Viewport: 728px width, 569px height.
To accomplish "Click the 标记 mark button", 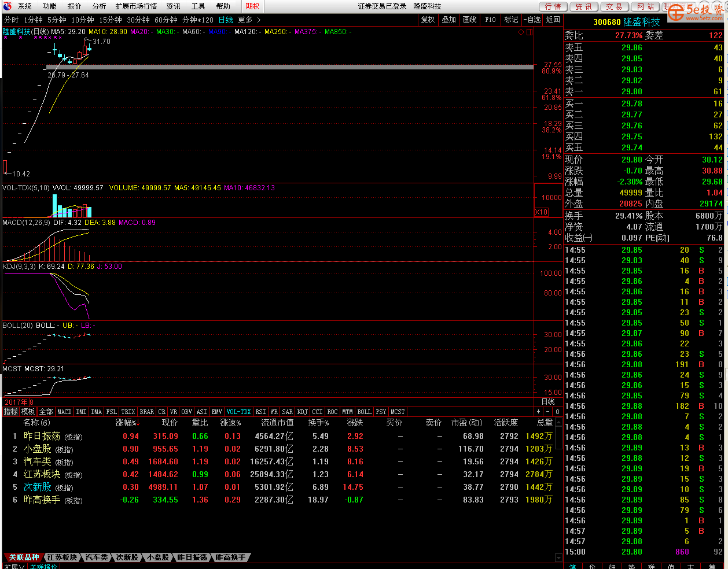I will click(511, 20).
